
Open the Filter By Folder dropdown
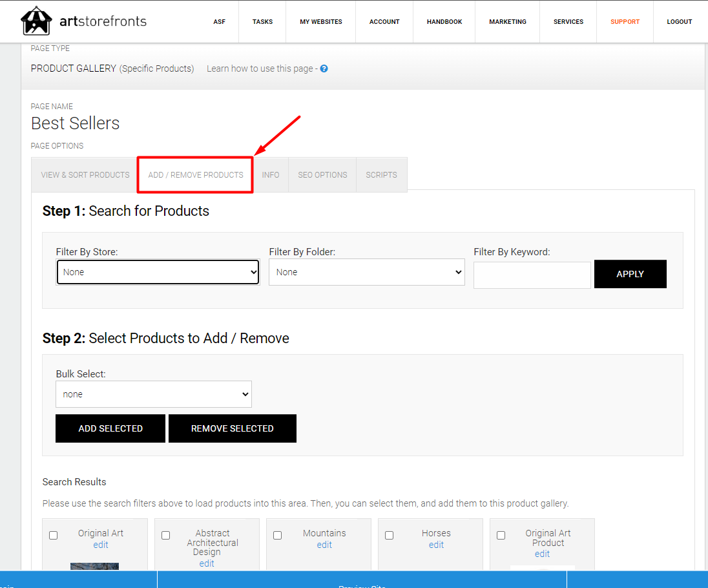(366, 271)
